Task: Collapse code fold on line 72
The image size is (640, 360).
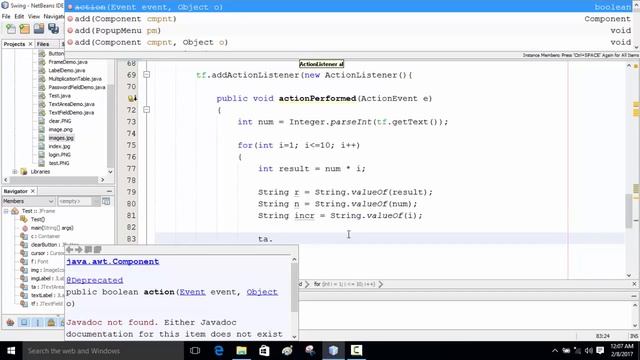Action: pyautogui.click(x=147, y=110)
